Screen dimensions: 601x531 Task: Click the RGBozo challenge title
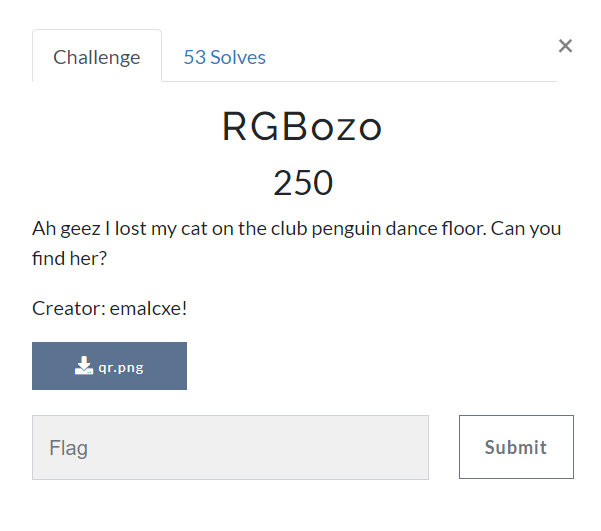coord(302,127)
